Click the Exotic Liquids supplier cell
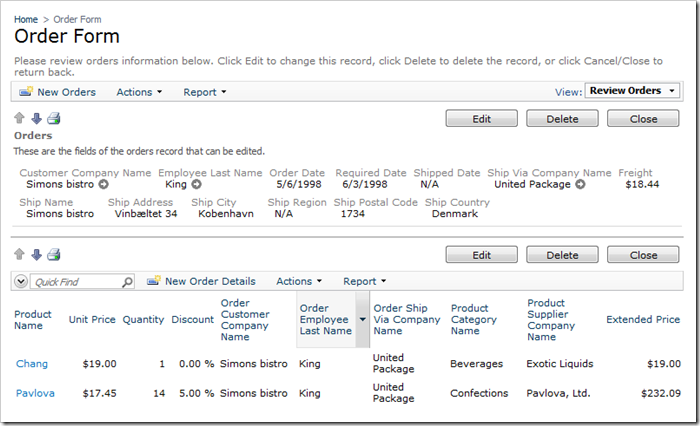 pyautogui.click(x=560, y=363)
